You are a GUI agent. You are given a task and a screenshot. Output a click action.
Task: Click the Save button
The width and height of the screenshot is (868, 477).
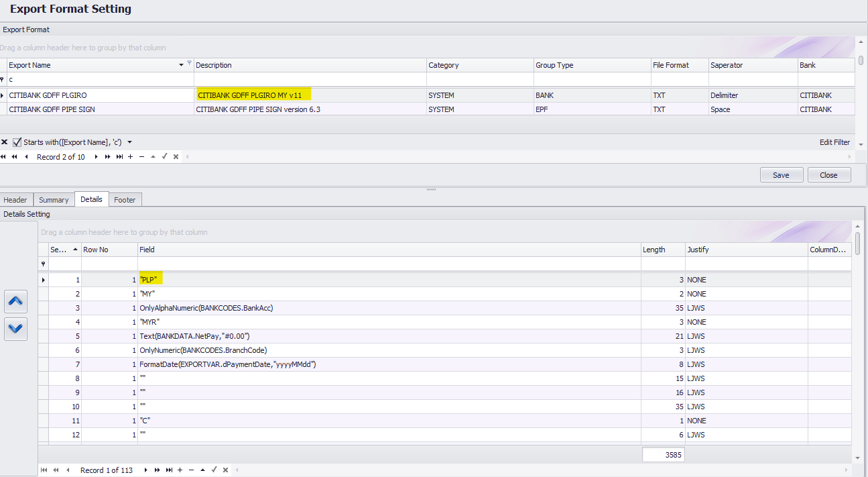coord(781,174)
